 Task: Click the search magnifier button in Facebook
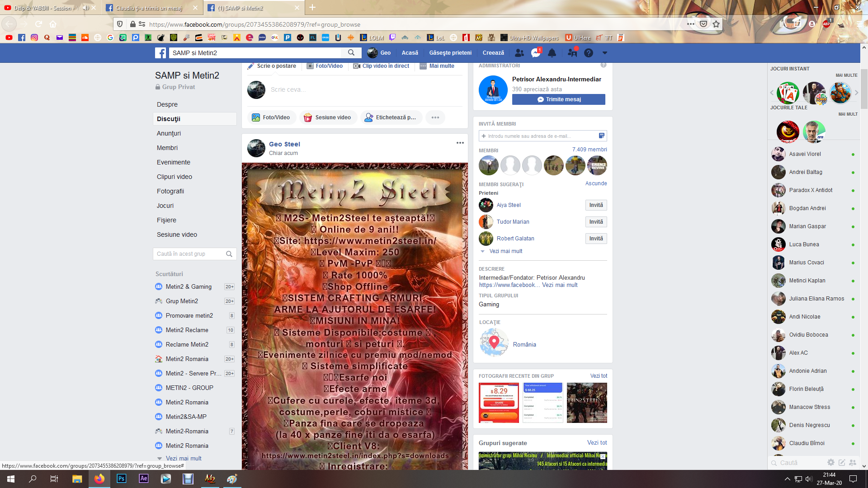pyautogui.click(x=351, y=53)
